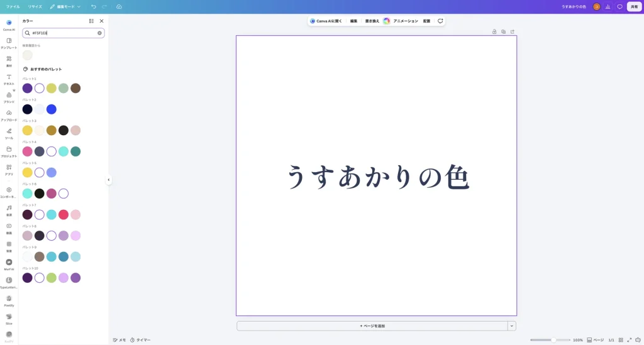Open the video sidebar tab
The width and height of the screenshot is (644, 345).
tap(9, 228)
